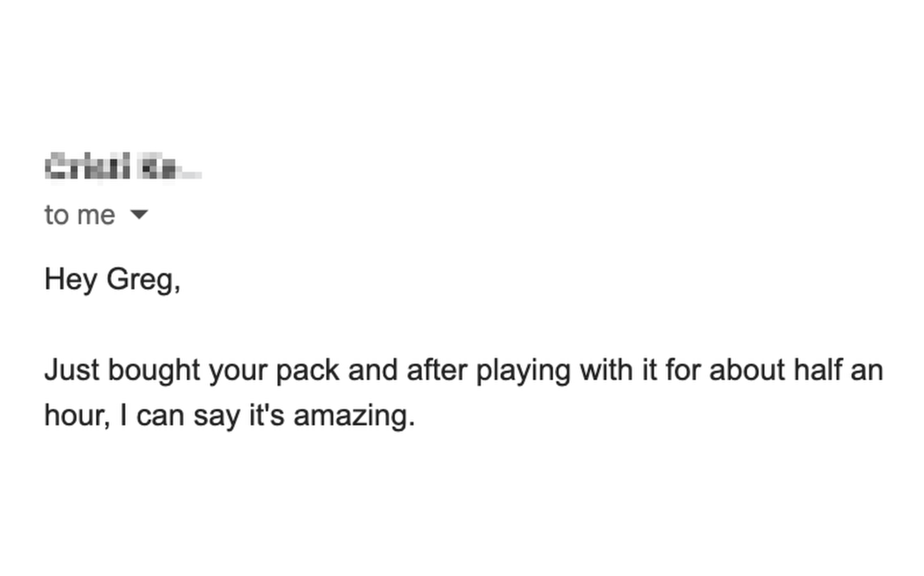Viewport: 924px width, 576px height.
Task: Click the word "can" in the message
Action: click(160, 416)
